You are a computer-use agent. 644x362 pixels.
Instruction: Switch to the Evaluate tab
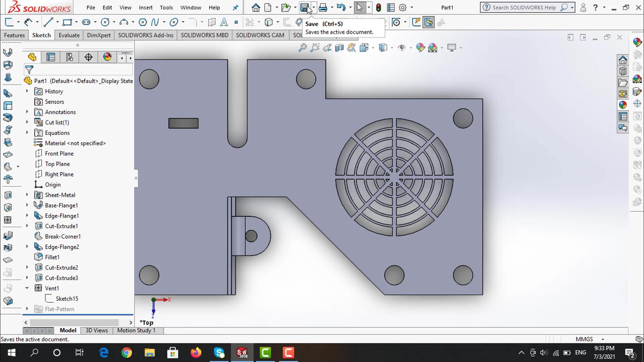[x=69, y=35]
